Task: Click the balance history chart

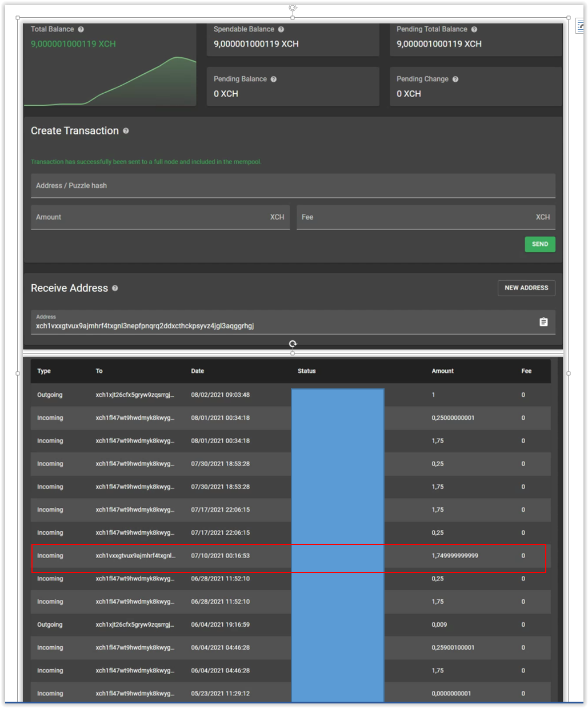Action: pos(110,81)
